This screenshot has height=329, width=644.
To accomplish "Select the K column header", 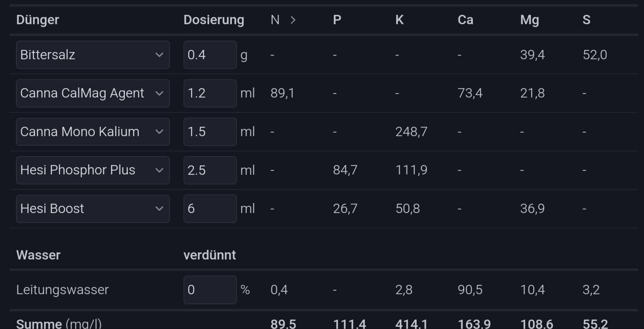I will coord(399,20).
